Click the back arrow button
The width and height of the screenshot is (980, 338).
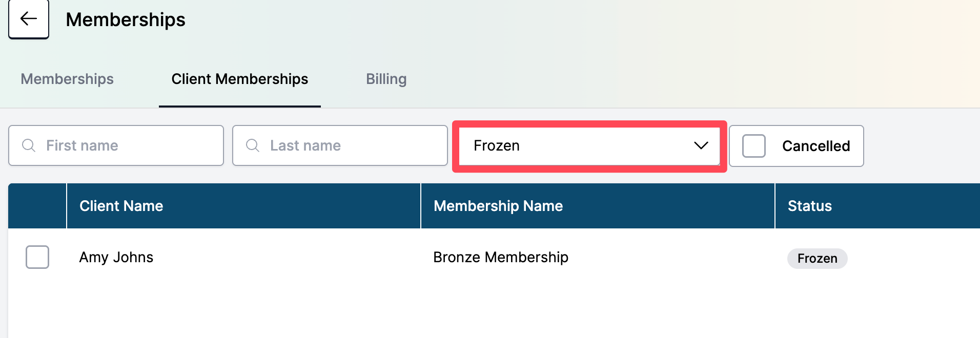coord(29,19)
